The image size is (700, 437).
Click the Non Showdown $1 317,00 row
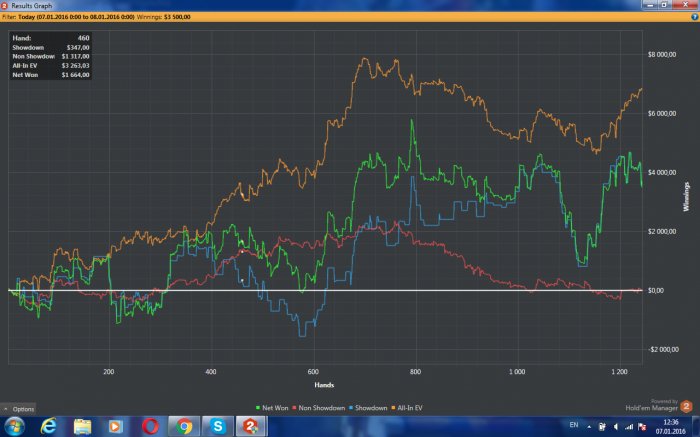51,57
